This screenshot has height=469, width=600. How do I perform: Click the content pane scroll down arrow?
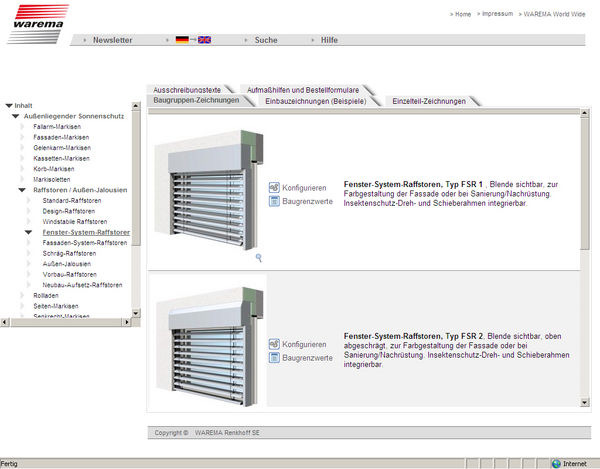[584, 402]
